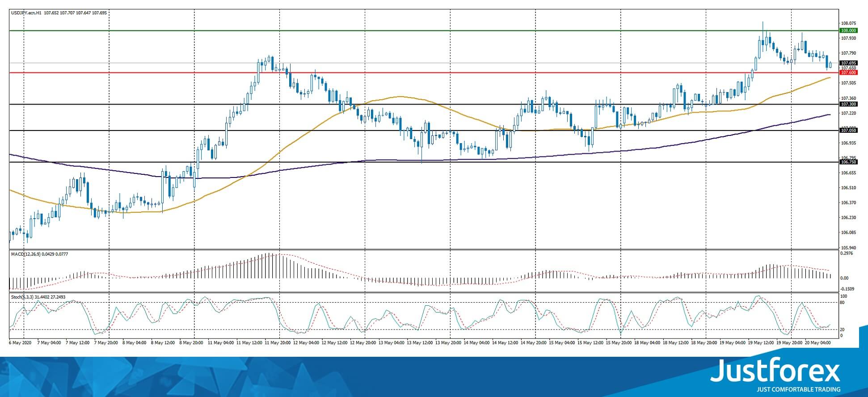Click the 13 May 12:00 time label
The image size is (868, 397).
coord(421,343)
